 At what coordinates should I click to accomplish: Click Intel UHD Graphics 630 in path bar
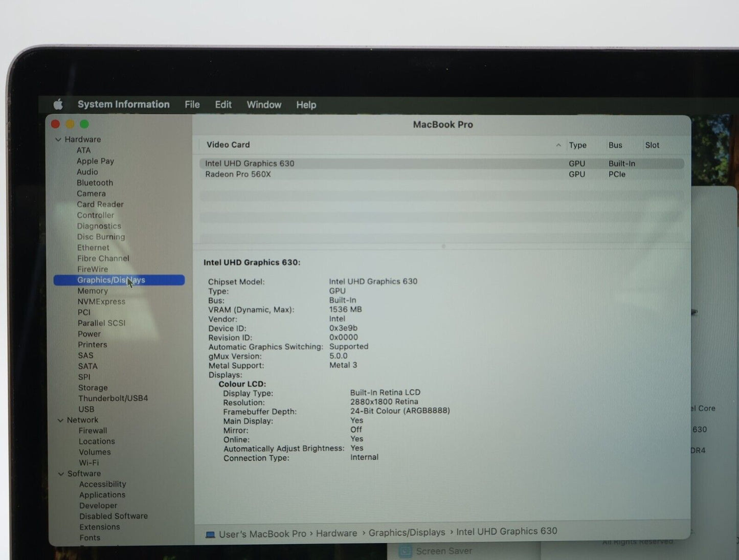click(506, 531)
